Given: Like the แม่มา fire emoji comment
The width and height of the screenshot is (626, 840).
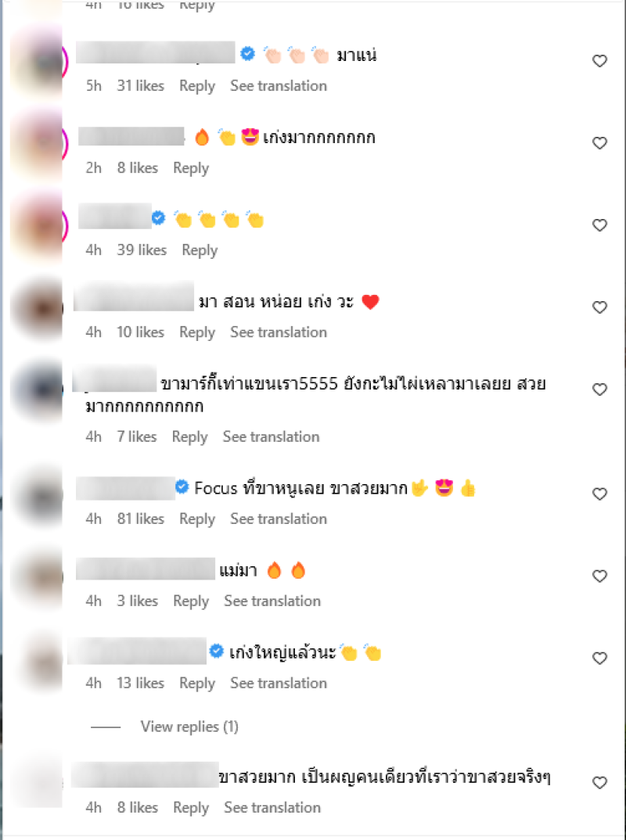Looking at the screenshot, I should [x=599, y=576].
